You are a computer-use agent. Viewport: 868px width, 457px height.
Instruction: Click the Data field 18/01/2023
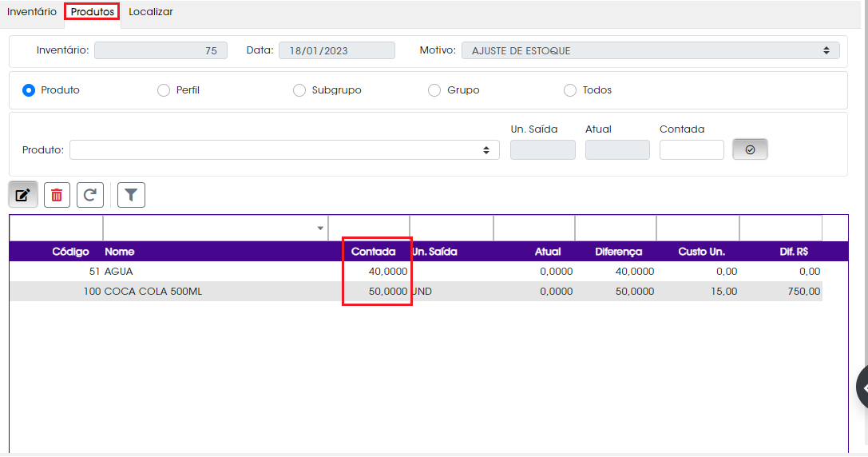point(336,50)
